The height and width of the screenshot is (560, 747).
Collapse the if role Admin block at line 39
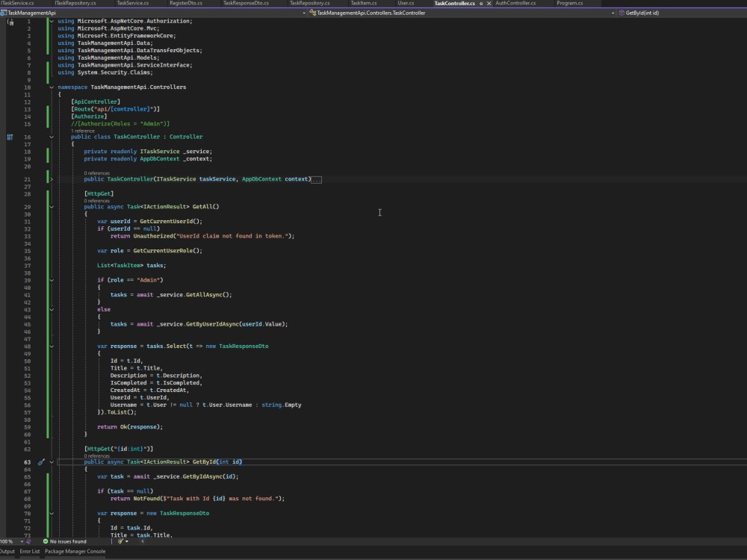coord(52,280)
